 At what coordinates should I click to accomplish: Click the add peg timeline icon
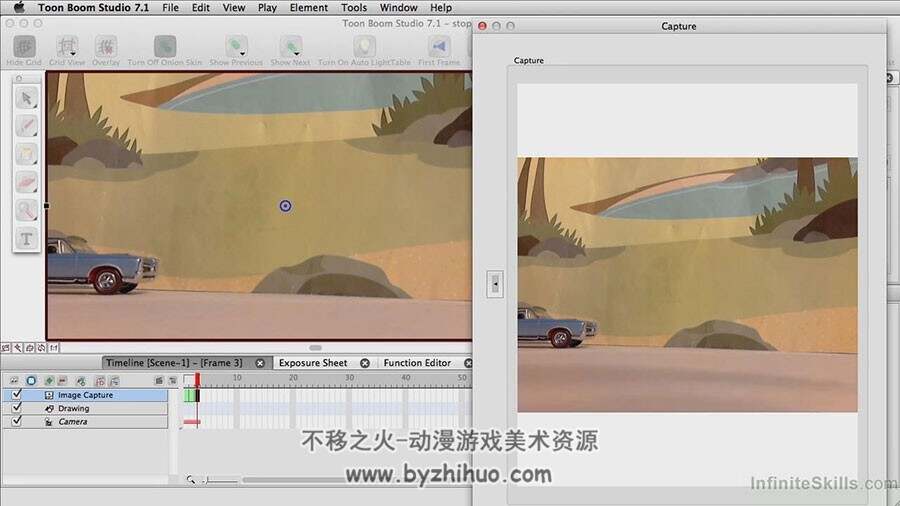pos(81,380)
